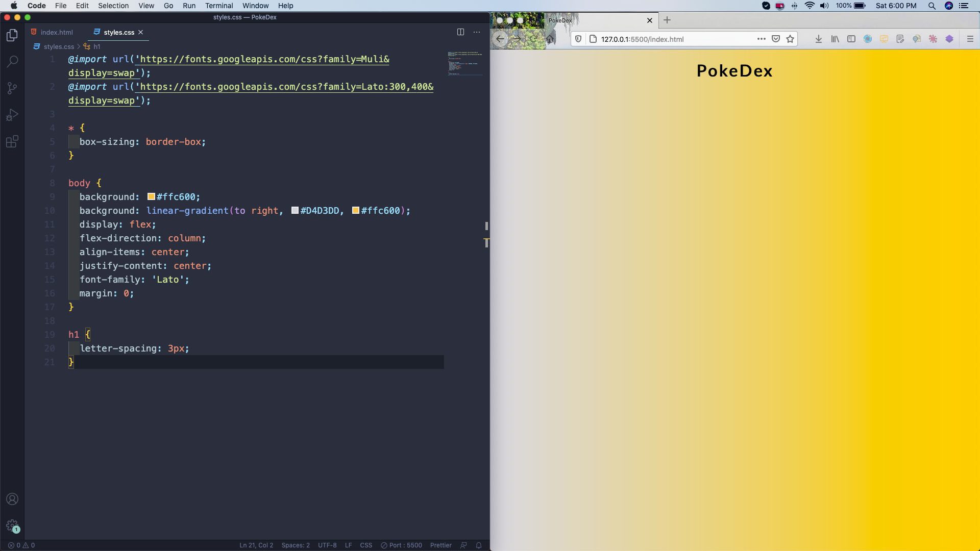This screenshot has height=551, width=980.
Task: Open the editor More Actions menu
Action: [477, 32]
